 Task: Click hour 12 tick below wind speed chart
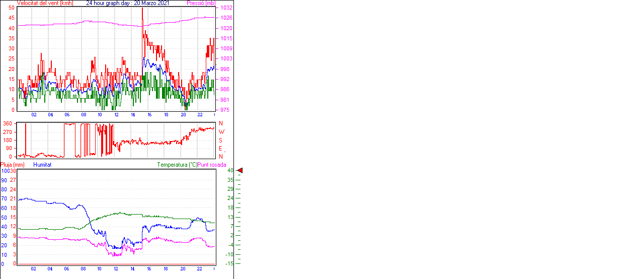pos(116,115)
